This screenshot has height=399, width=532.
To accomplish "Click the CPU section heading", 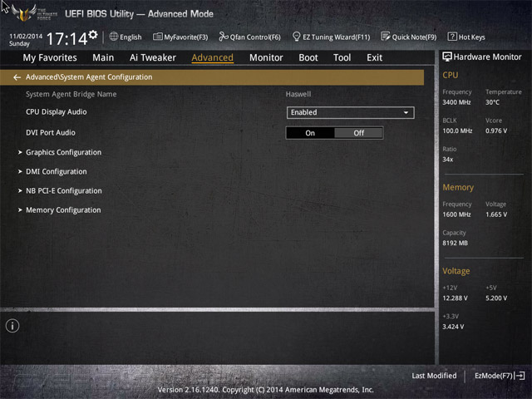I will point(451,75).
